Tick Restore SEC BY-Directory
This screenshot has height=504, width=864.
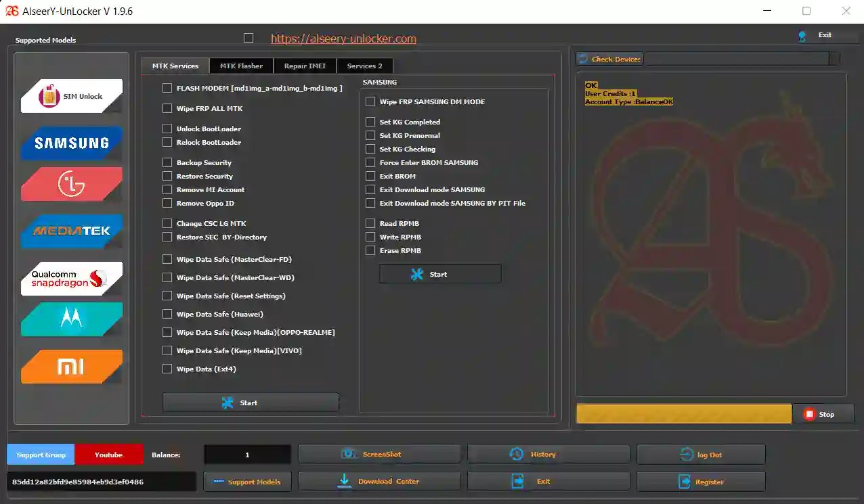(x=167, y=237)
